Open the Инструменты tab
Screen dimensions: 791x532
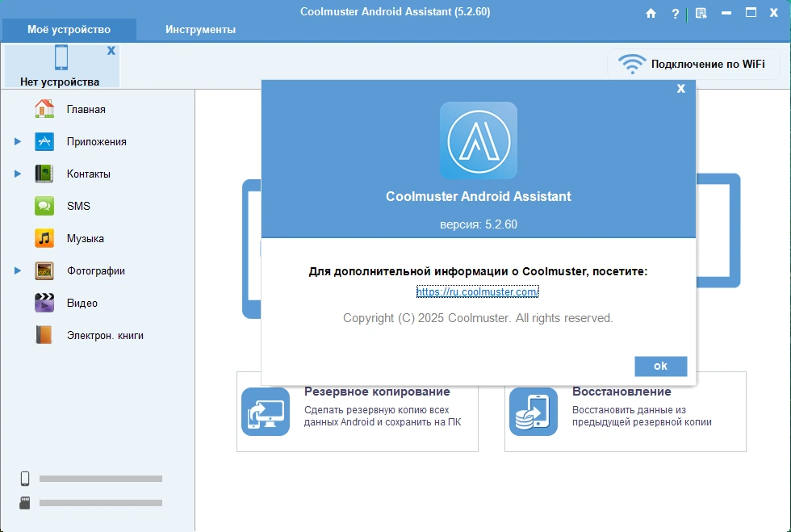[200, 30]
